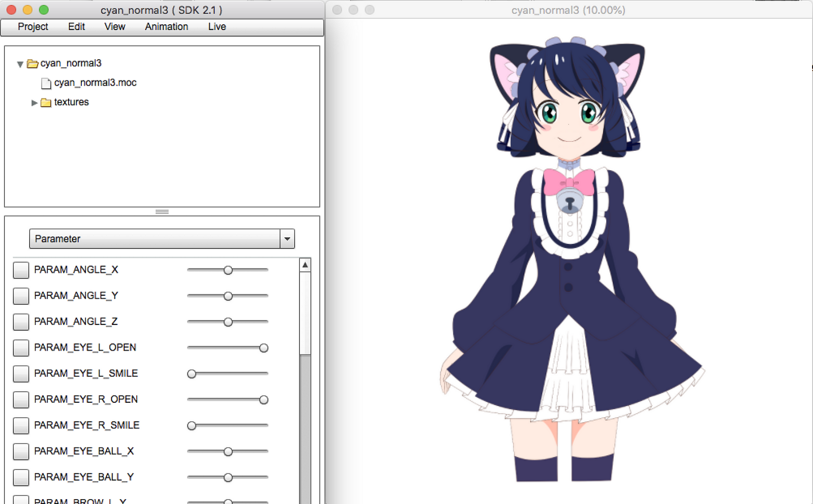Click the character's pink bow in preview
Screen dimensions: 813x504
pyautogui.click(x=569, y=182)
